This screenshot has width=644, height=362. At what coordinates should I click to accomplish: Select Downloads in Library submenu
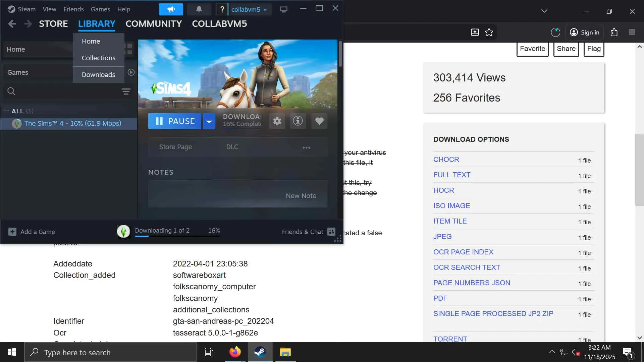(x=98, y=75)
